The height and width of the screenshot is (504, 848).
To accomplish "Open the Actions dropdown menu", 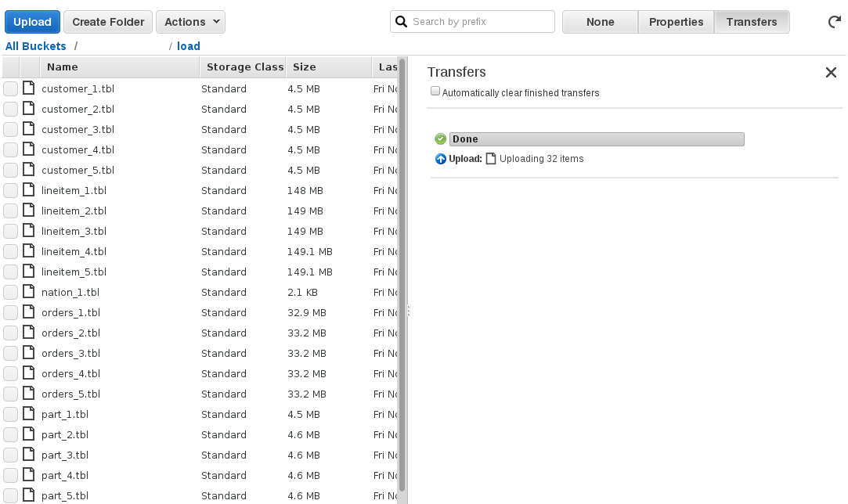I will point(190,22).
